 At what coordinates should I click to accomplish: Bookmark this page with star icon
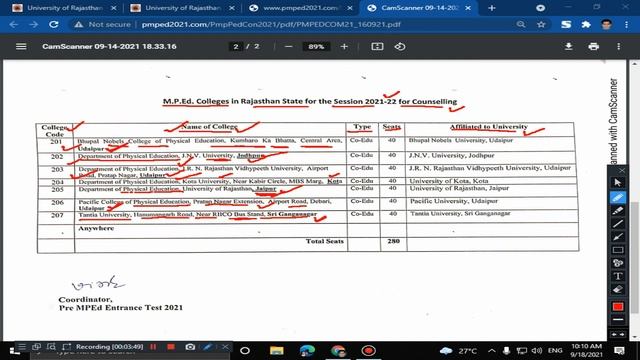pos(541,24)
